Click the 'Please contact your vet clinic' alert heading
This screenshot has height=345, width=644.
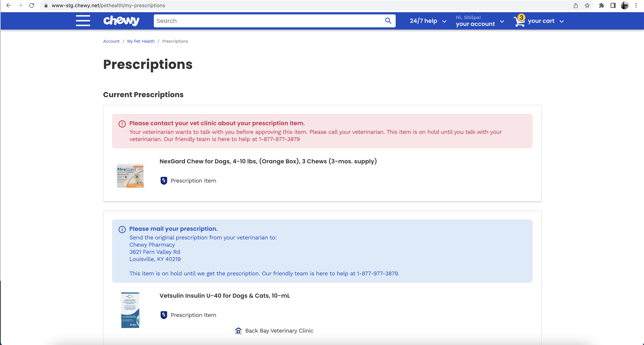coord(217,123)
